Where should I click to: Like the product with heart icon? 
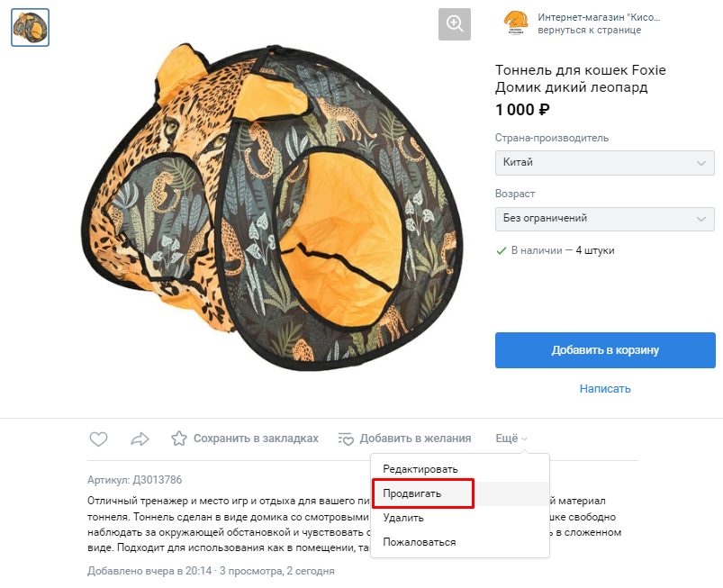tap(99, 439)
